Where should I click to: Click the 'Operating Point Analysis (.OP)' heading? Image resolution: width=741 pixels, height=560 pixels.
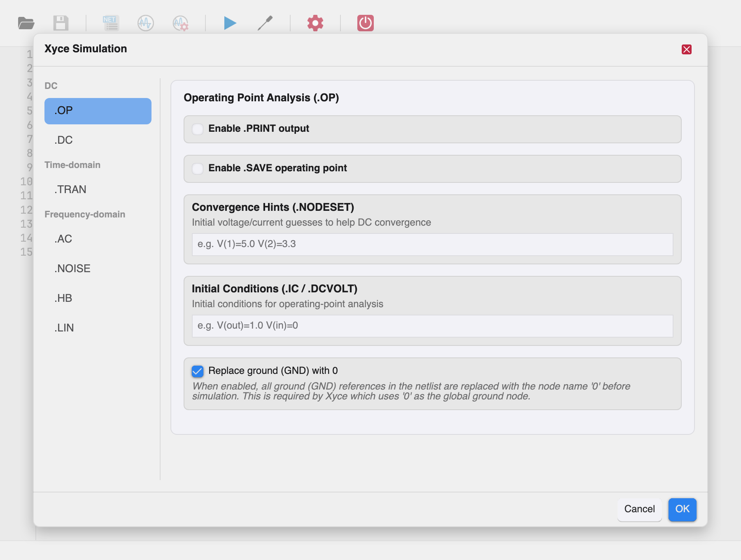tap(261, 98)
